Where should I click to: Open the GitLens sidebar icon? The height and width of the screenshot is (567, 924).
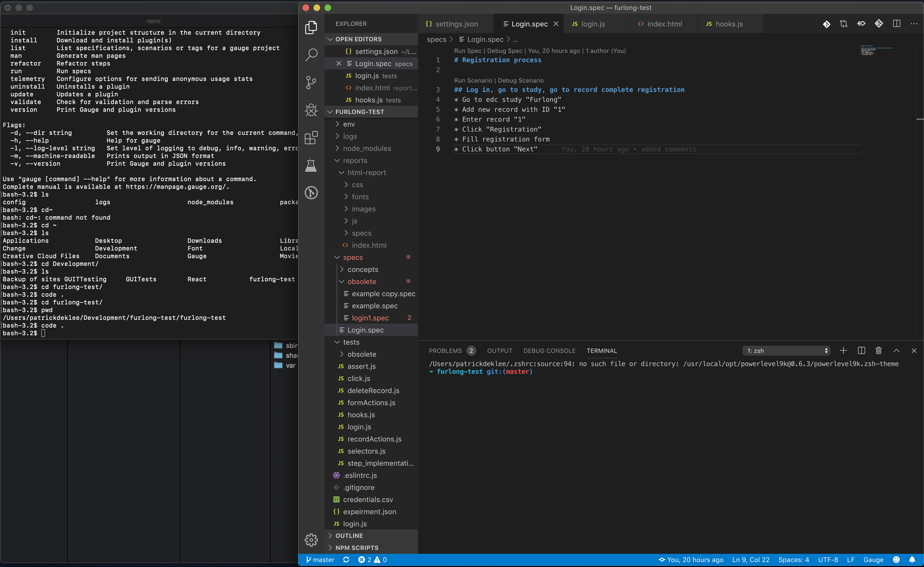coord(311,192)
